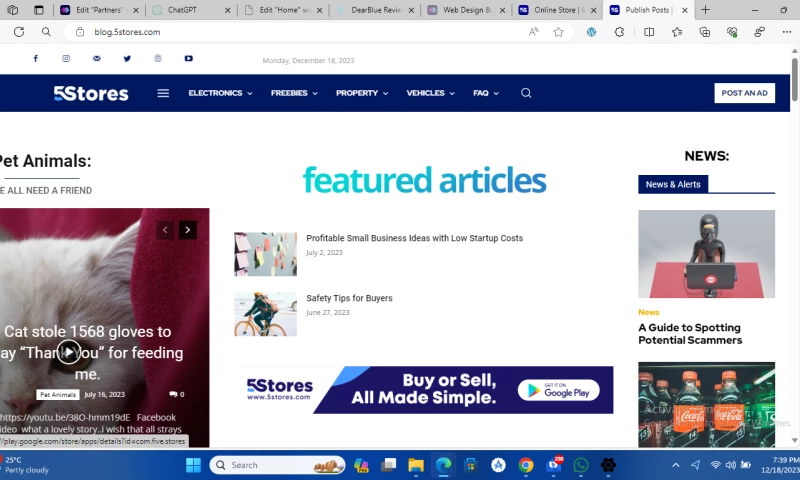Click the scammer figure news thumbnail

[706, 254]
